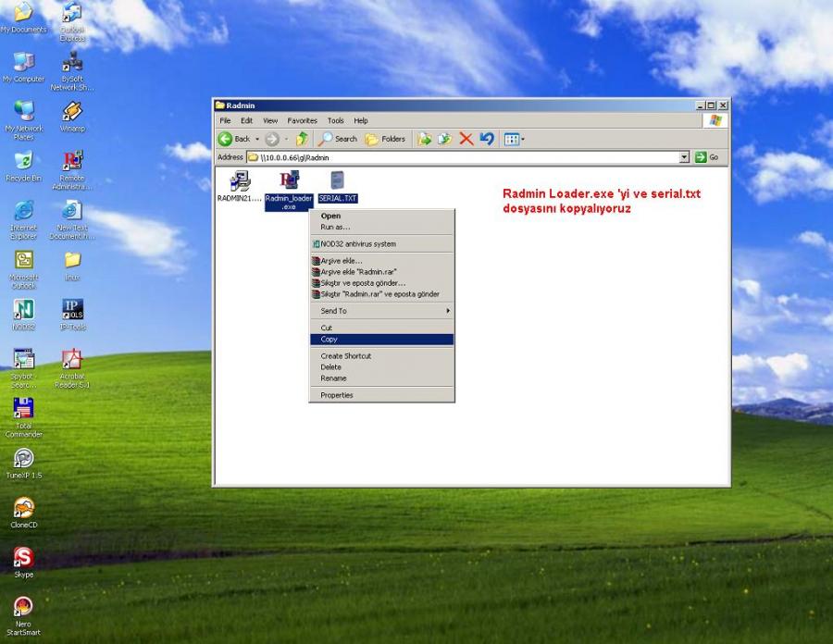This screenshot has width=833, height=644.
Task: Launch Winamp desktop shortcut
Action: (x=72, y=117)
